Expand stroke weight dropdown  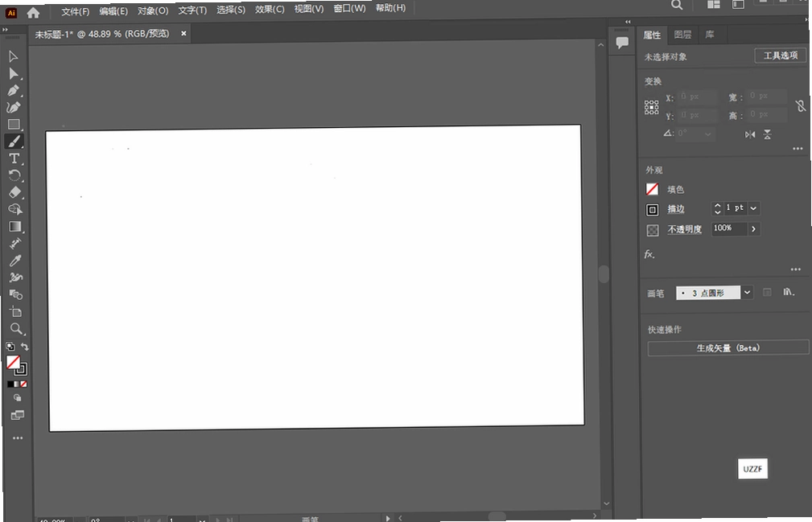753,208
